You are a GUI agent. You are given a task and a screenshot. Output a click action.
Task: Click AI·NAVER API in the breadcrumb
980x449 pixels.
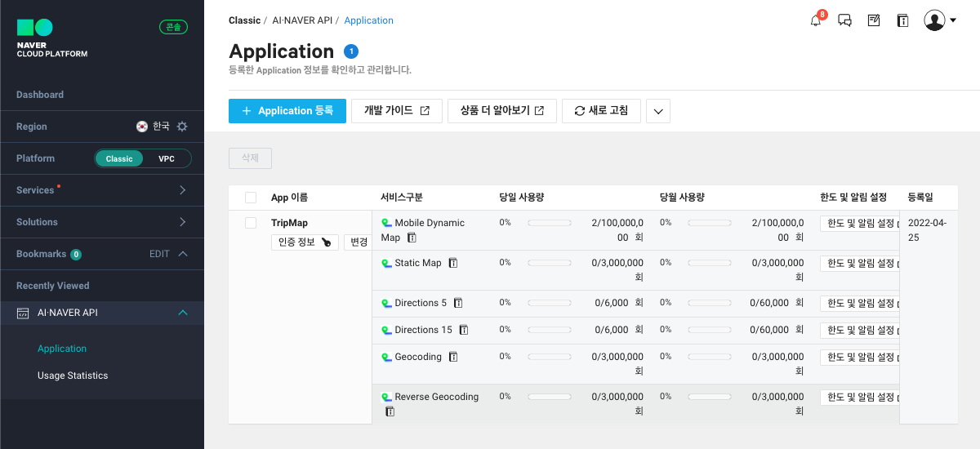302,20
